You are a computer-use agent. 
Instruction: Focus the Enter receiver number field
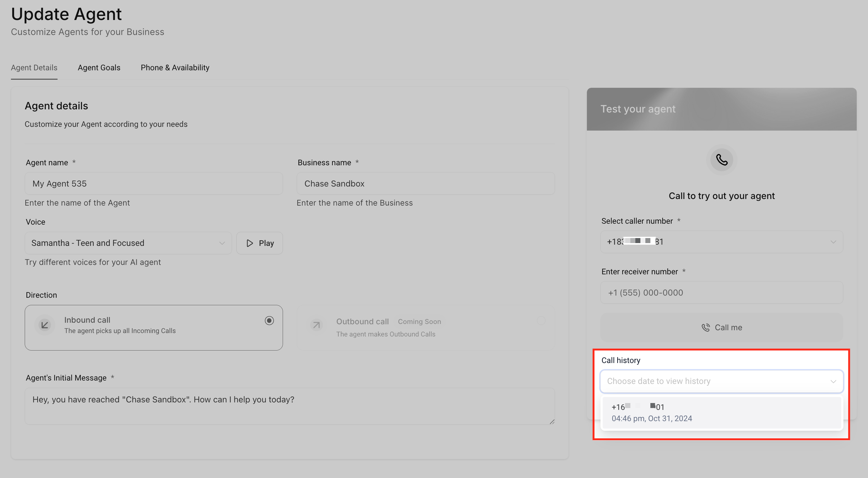pyautogui.click(x=721, y=292)
